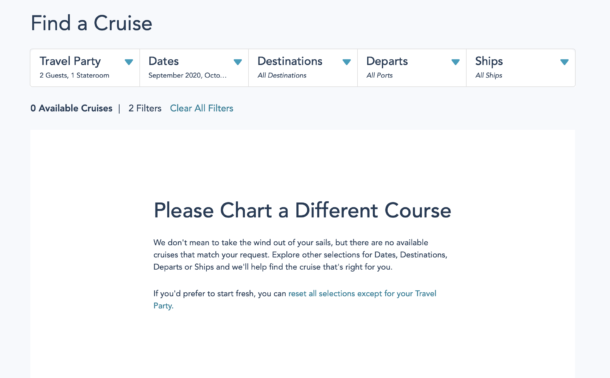The width and height of the screenshot is (610, 378).
Task: Click the Ships dropdown arrow icon
Action: tap(564, 62)
